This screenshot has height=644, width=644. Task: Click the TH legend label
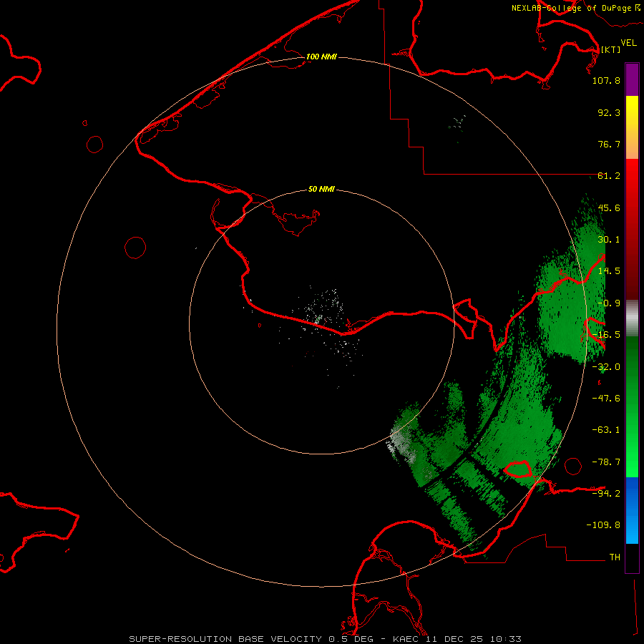615,557
